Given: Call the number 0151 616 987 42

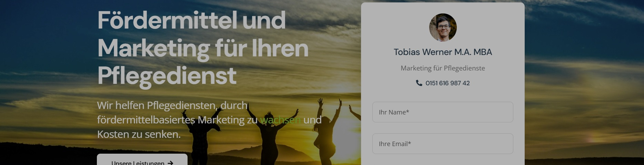Looking at the screenshot, I should point(447,83).
